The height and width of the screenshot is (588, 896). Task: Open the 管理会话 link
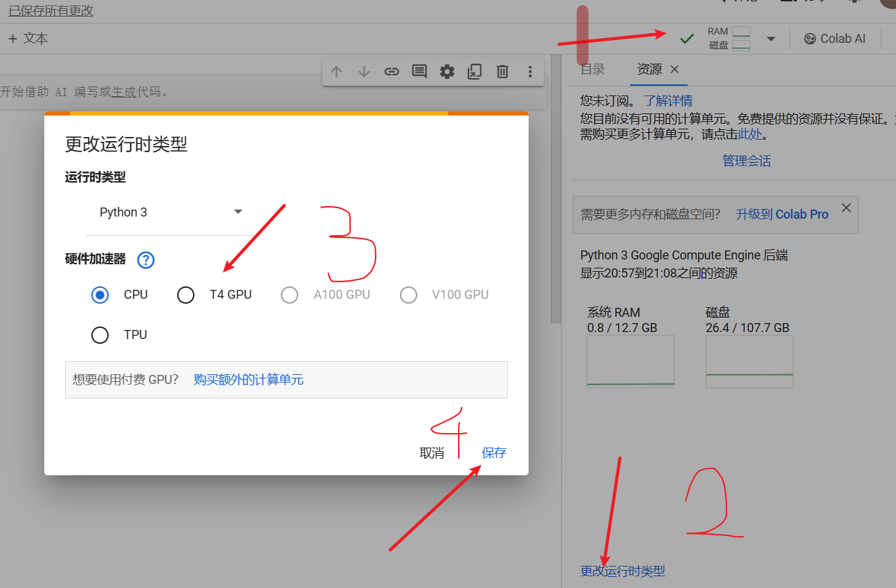click(747, 161)
